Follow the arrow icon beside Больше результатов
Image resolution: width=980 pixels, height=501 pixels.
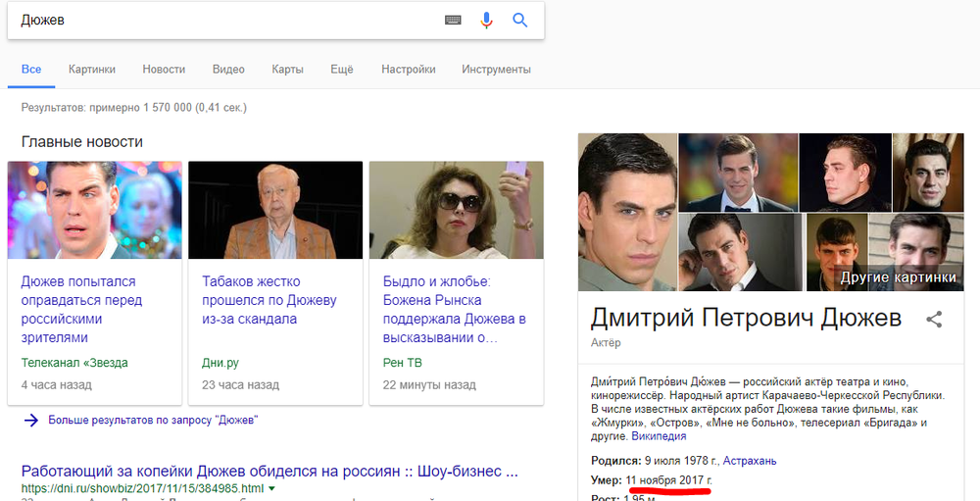pos(31,421)
